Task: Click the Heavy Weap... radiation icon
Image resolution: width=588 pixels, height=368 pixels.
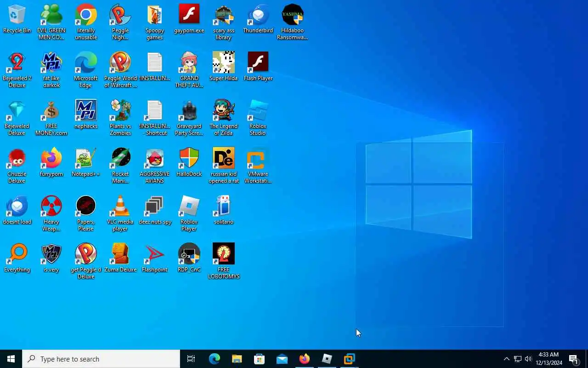Action: (51, 213)
